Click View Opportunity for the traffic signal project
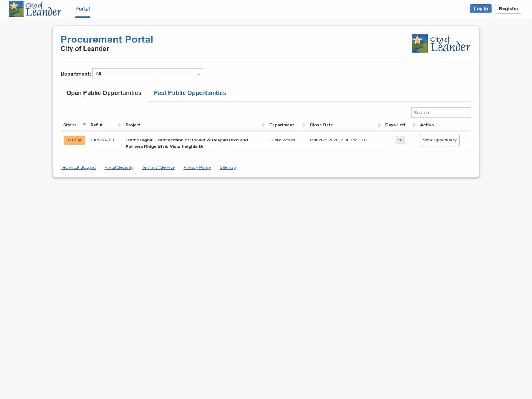Screen dimensions: 532x399 [x=440, y=140]
